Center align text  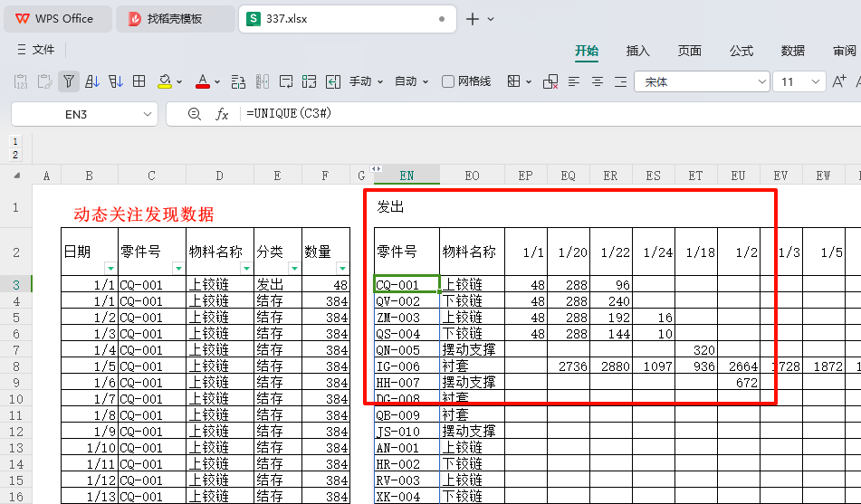[598, 81]
